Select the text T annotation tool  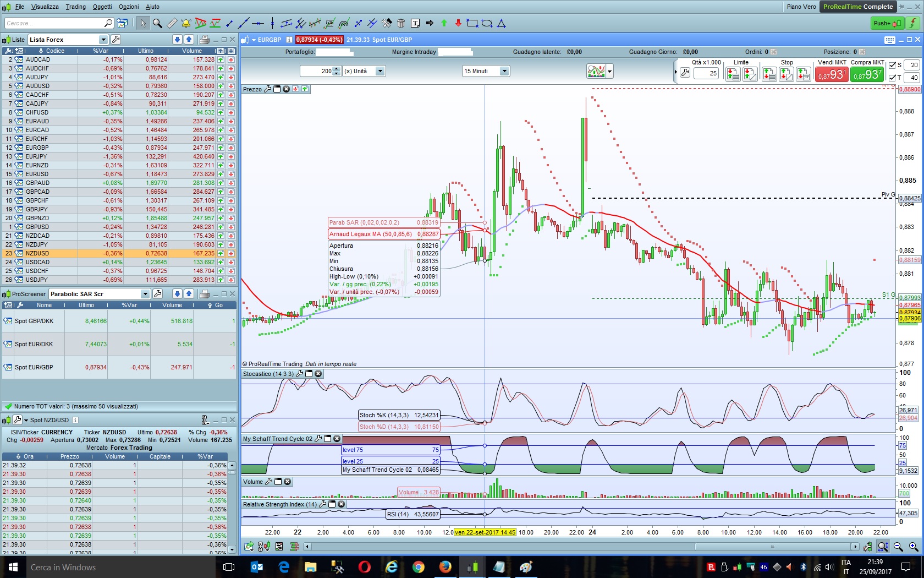[x=415, y=23]
